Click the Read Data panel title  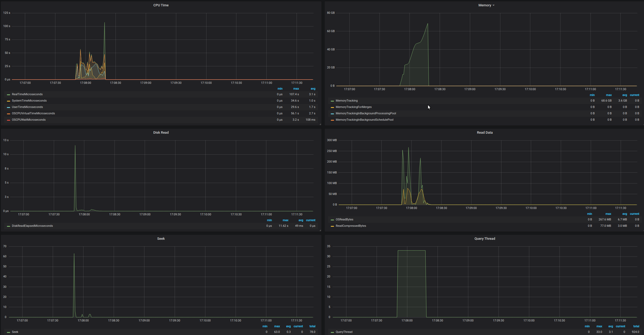[x=485, y=132]
